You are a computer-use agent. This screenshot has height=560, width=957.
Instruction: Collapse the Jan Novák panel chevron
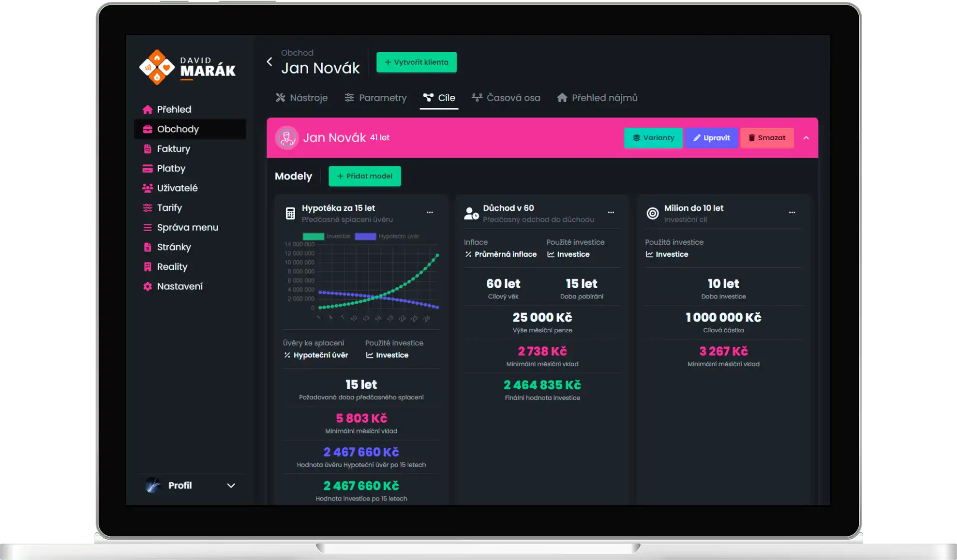point(806,138)
